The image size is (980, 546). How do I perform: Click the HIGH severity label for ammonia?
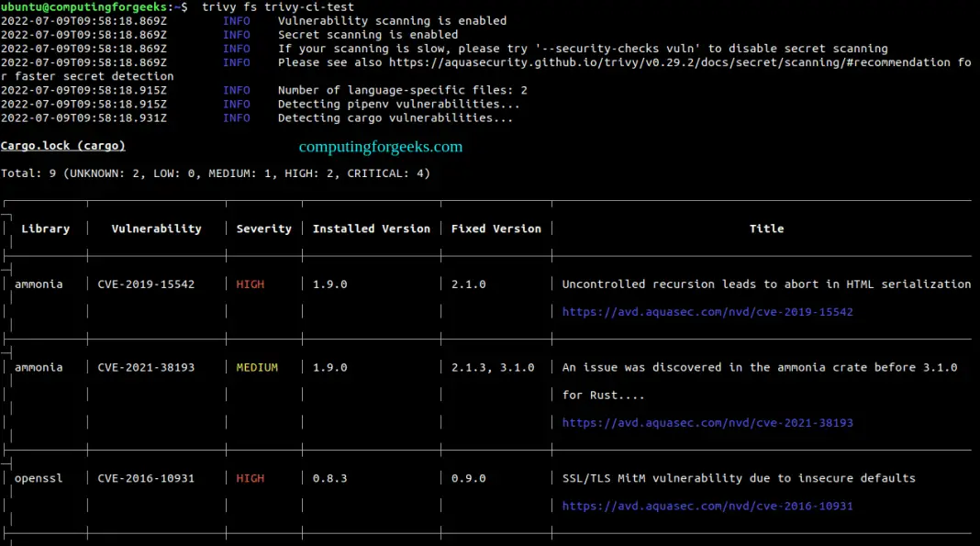250,284
